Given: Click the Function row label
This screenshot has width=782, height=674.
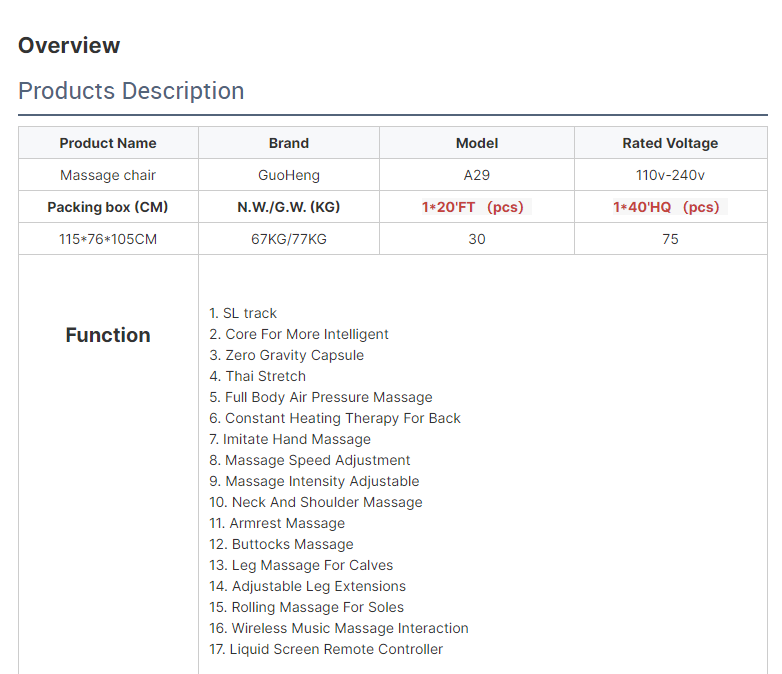Looking at the screenshot, I should click(108, 335).
